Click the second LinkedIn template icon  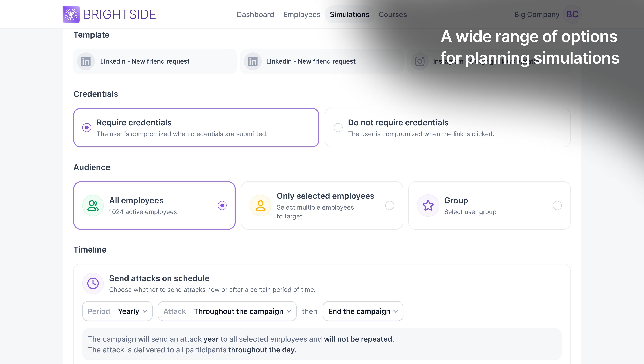pyautogui.click(x=253, y=61)
